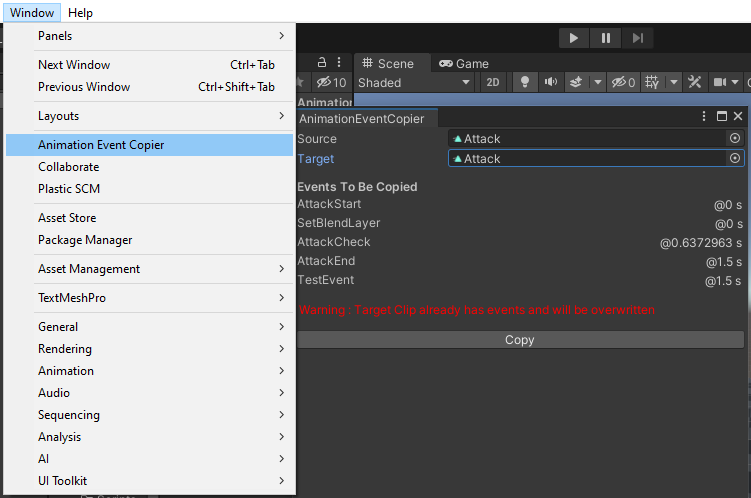This screenshot has width=751, height=498.
Task: Open Source clip object picker
Action: pos(735,138)
